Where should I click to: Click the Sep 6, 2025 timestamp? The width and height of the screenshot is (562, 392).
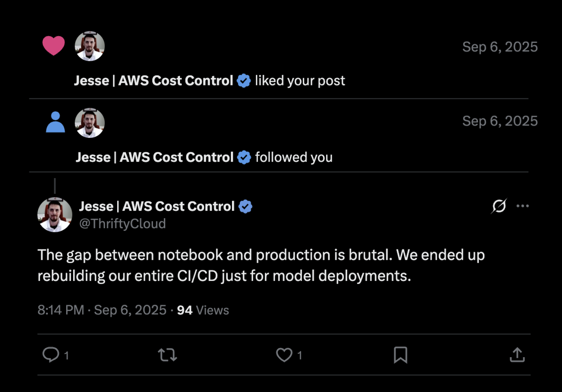point(130,310)
